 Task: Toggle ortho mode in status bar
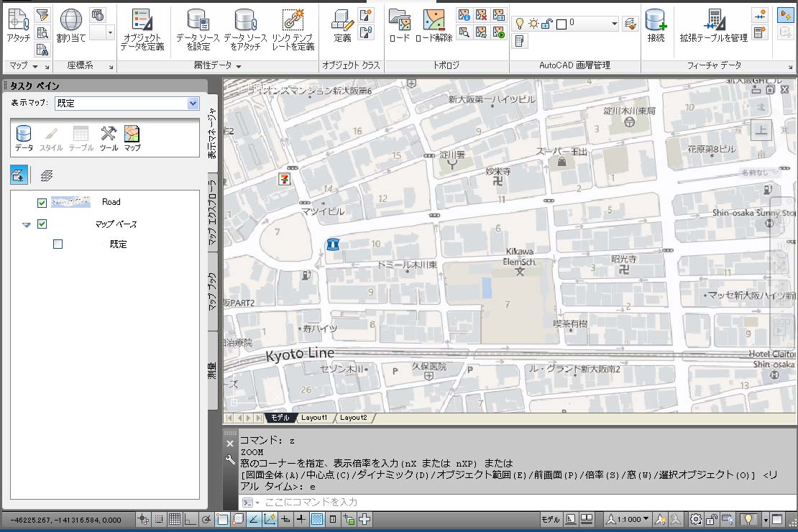[x=190, y=519]
